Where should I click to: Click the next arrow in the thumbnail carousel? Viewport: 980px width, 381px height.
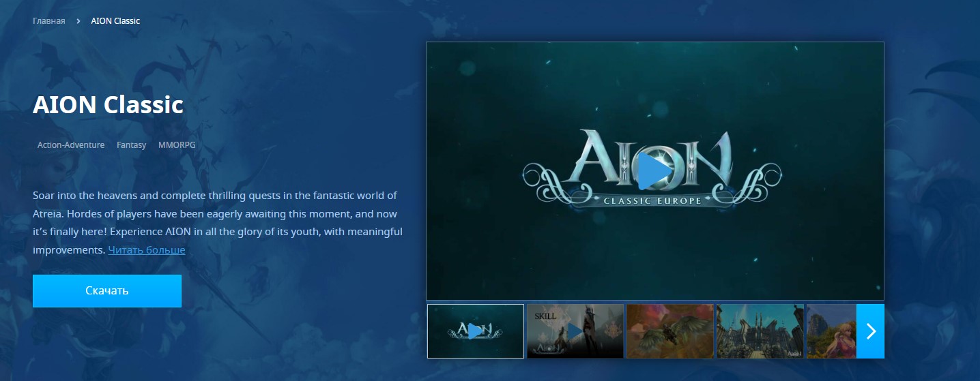pos(870,331)
